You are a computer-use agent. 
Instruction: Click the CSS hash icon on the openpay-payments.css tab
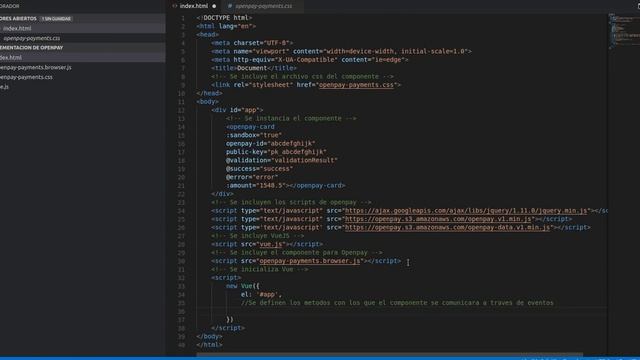click(230, 6)
